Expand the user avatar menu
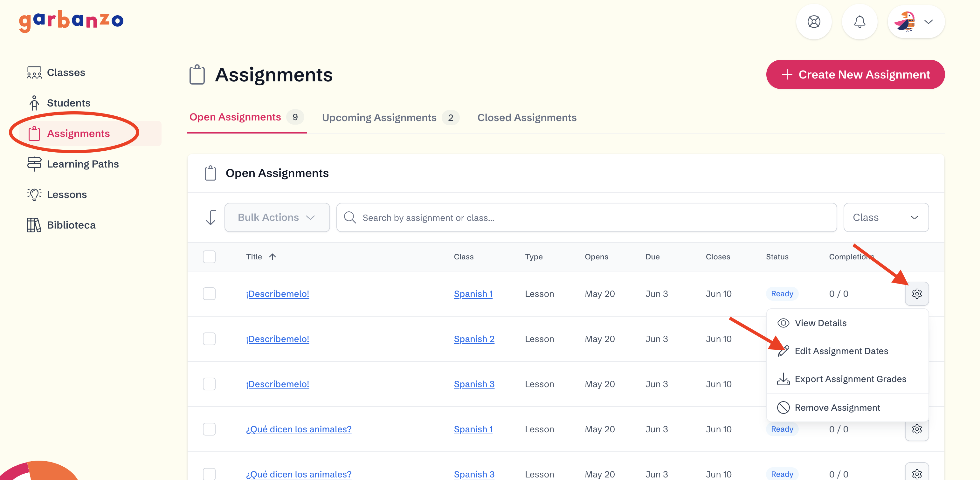980x480 pixels. click(x=915, y=22)
